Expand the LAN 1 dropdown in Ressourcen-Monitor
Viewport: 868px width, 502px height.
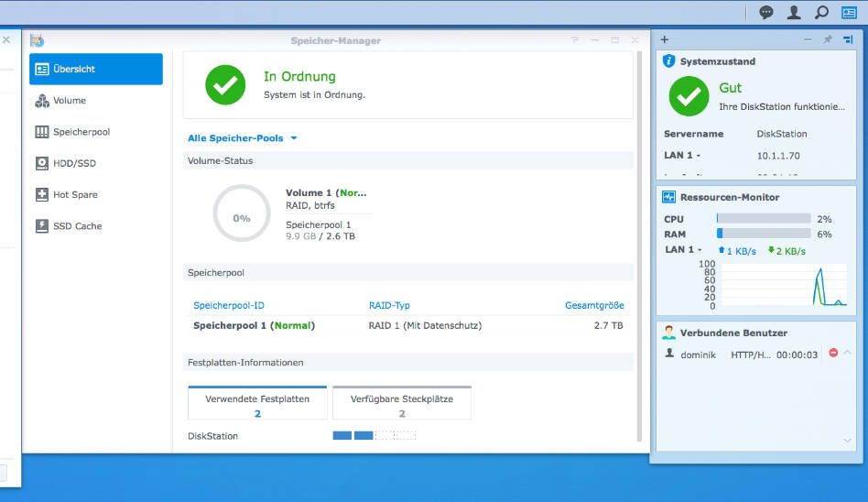pyautogui.click(x=684, y=250)
